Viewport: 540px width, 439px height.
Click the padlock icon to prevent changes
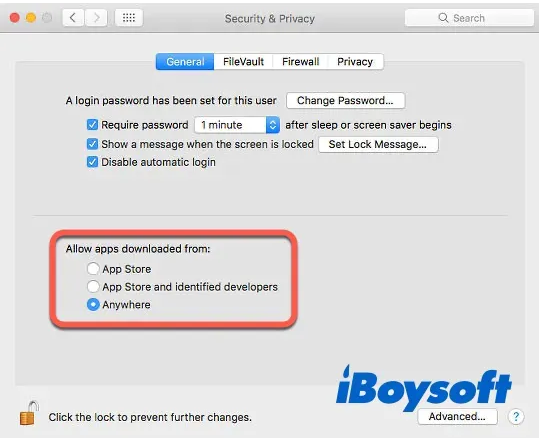tap(28, 413)
